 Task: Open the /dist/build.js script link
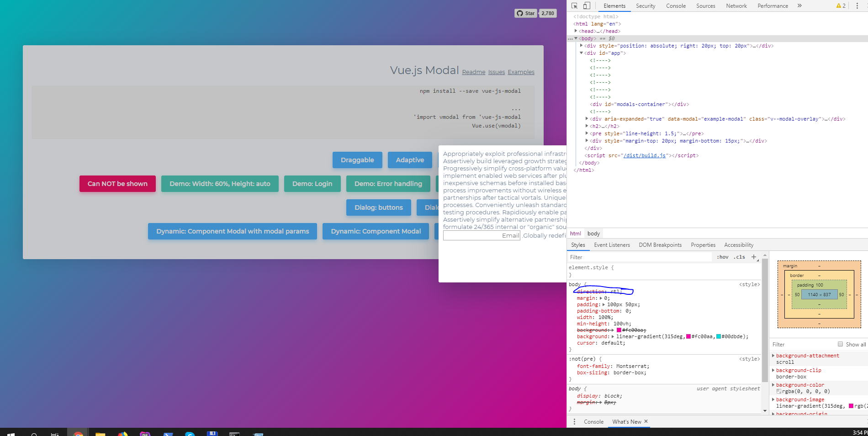[644, 155]
